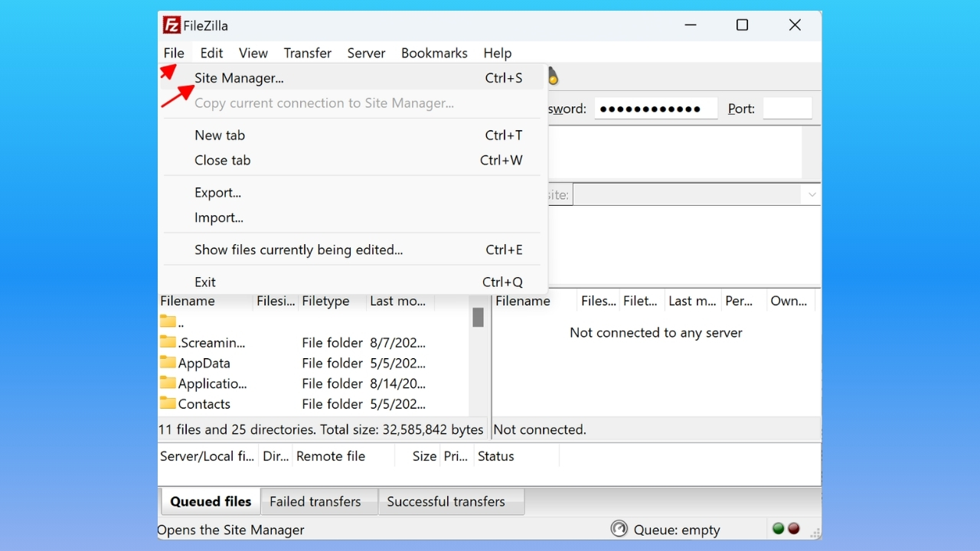Sort remote list by Filet... type column
The height and width of the screenshot is (551, 980).
point(641,302)
